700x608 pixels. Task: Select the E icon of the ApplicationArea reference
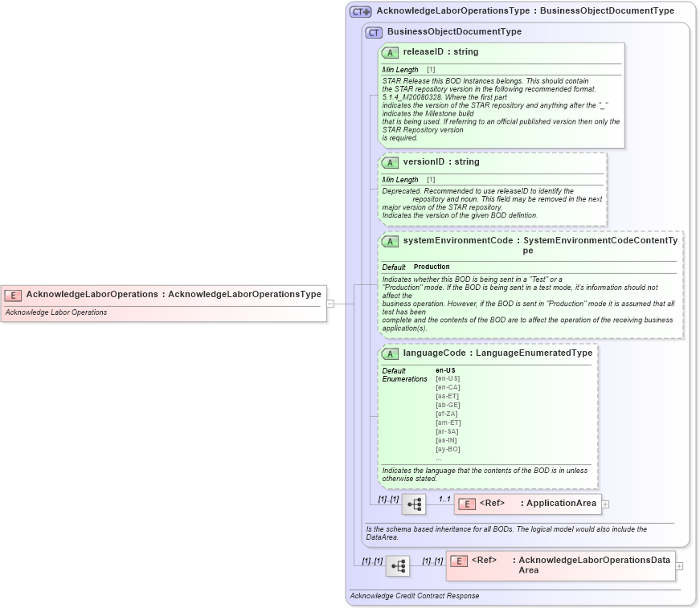(466, 504)
